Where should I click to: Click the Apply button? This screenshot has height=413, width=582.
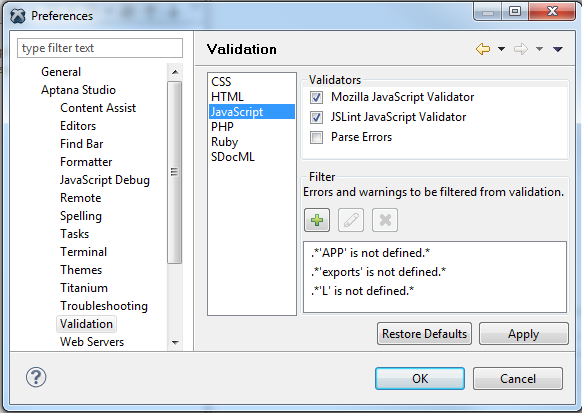[523, 334]
